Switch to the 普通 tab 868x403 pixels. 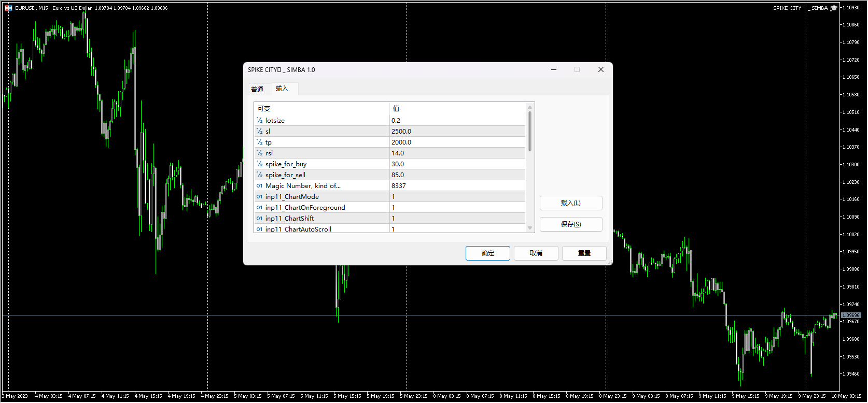click(x=257, y=89)
